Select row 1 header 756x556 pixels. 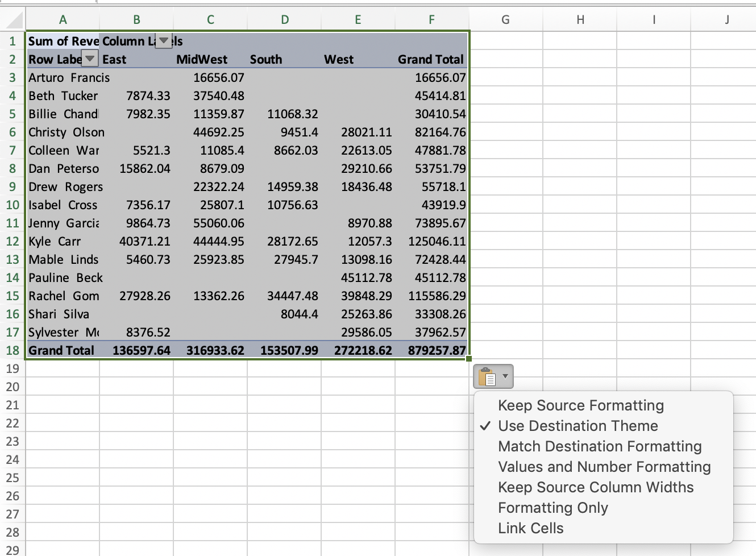click(x=13, y=41)
